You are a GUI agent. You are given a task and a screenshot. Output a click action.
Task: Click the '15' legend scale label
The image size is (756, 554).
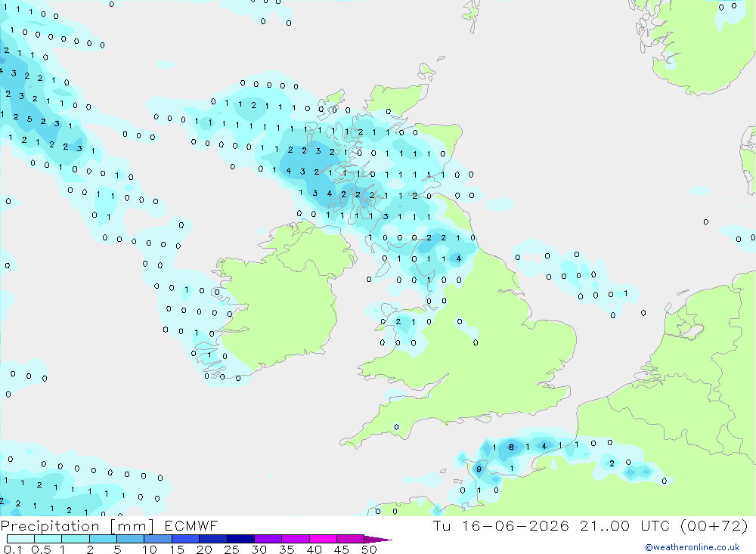tap(177, 549)
